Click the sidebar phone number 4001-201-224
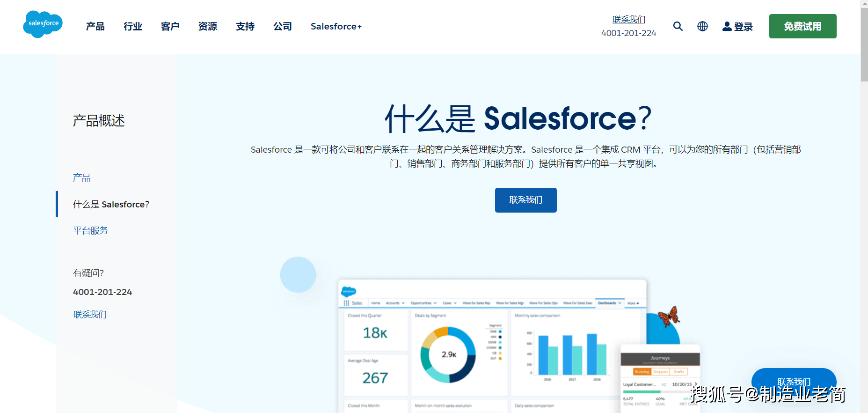Viewport: 868px width, 413px height. (x=102, y=292)
